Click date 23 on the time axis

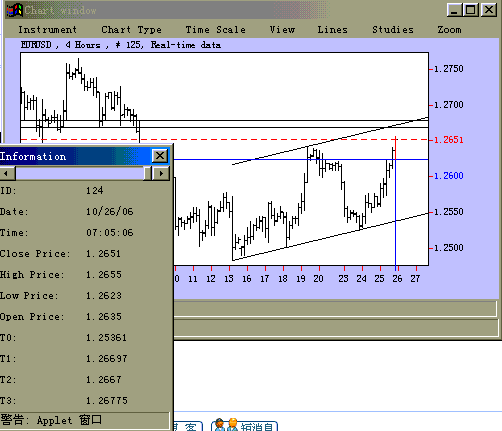343,279
